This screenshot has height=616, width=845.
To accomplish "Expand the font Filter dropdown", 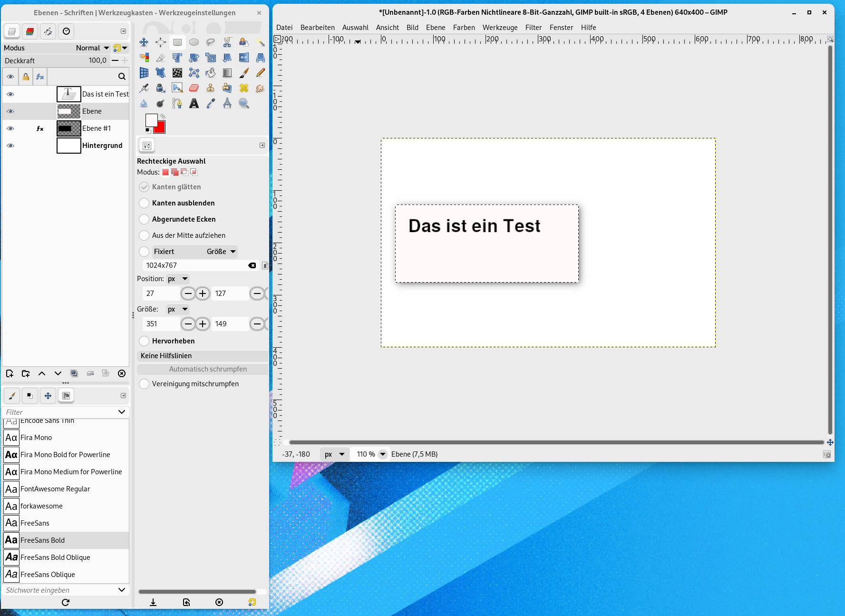I will click(122, 412).
